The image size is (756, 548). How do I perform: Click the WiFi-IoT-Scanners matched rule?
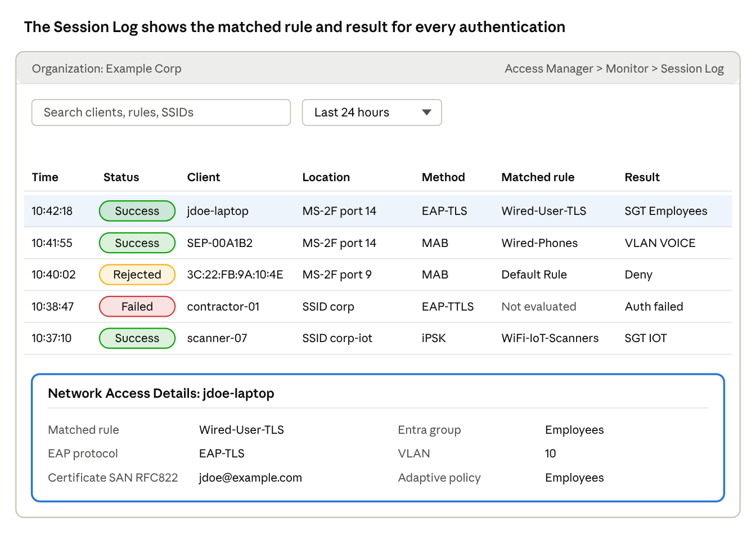[x=550, y=338]
